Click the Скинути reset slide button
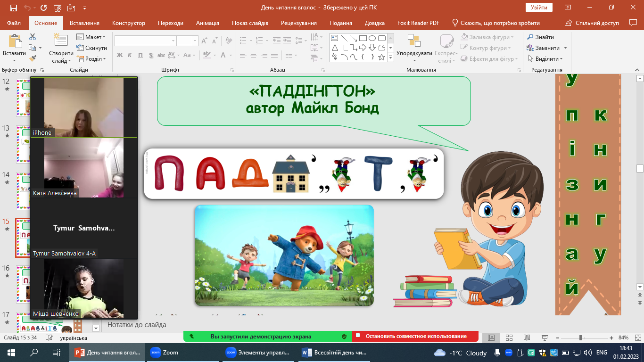This screenshot has height=362, width=644. coord(91,48)
